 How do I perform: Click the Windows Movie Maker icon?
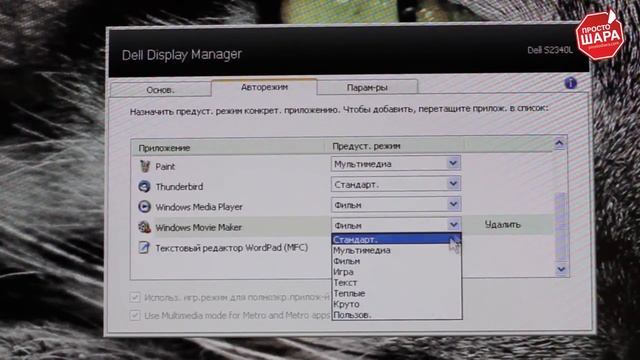pyautogui.click(x=144, y=227)
